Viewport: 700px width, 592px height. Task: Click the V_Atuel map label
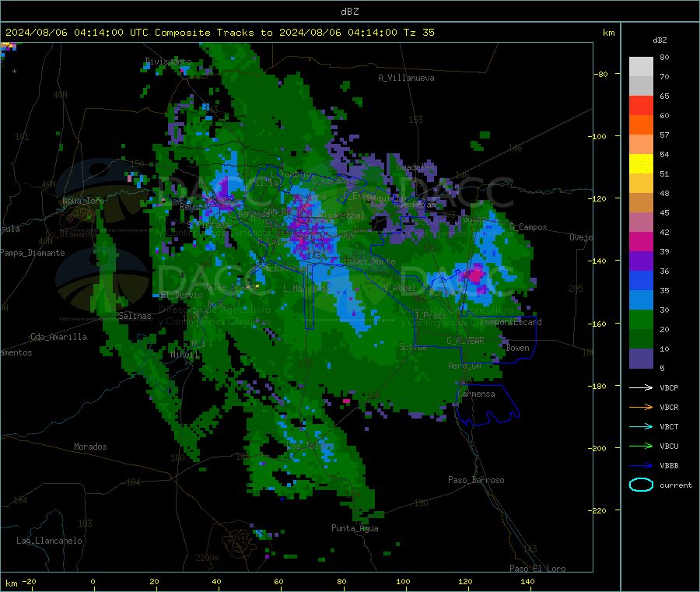pyautogui.click(x=400, y=288)
